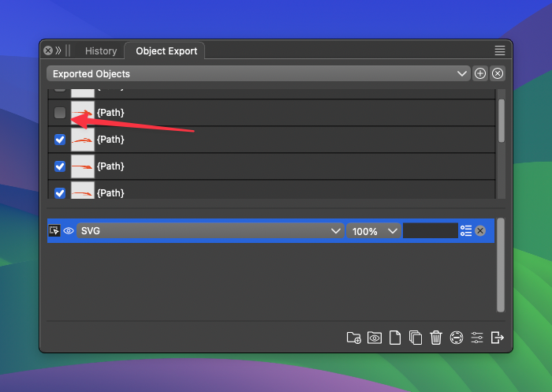This screenshot has width=552, height=392.
Task: Toggle the eye icon on SVG row
Action: (x=69, y=231)
